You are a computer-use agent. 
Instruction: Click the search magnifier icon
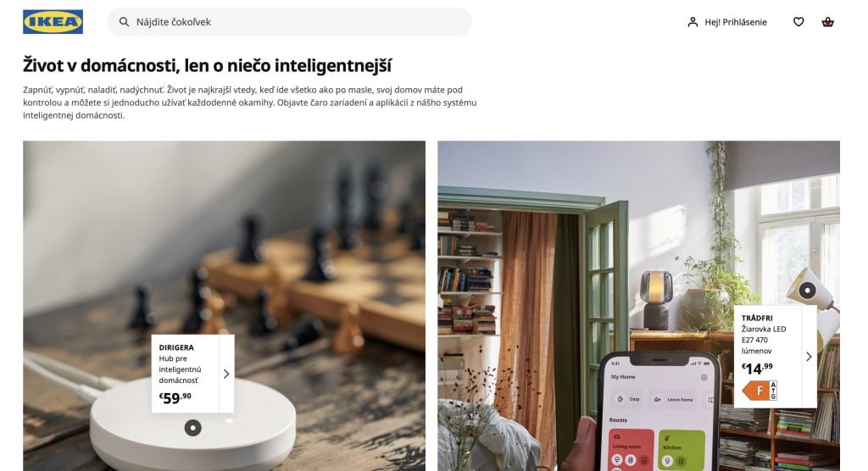[124, 22]
